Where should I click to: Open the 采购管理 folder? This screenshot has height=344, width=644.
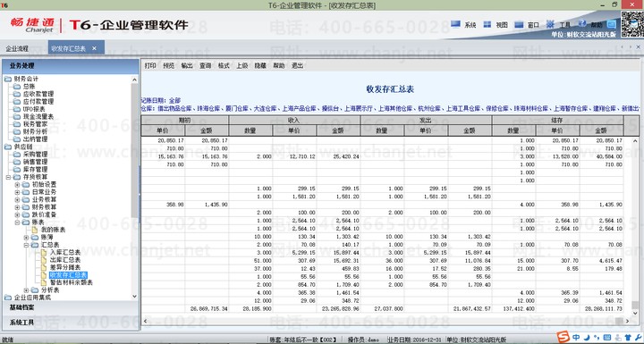35,155
